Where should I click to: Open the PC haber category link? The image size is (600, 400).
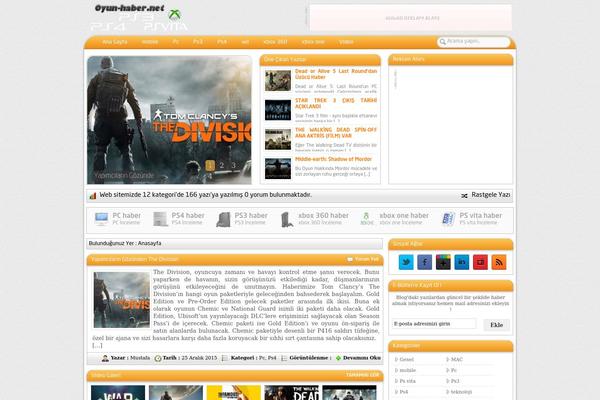coord(126,216)
